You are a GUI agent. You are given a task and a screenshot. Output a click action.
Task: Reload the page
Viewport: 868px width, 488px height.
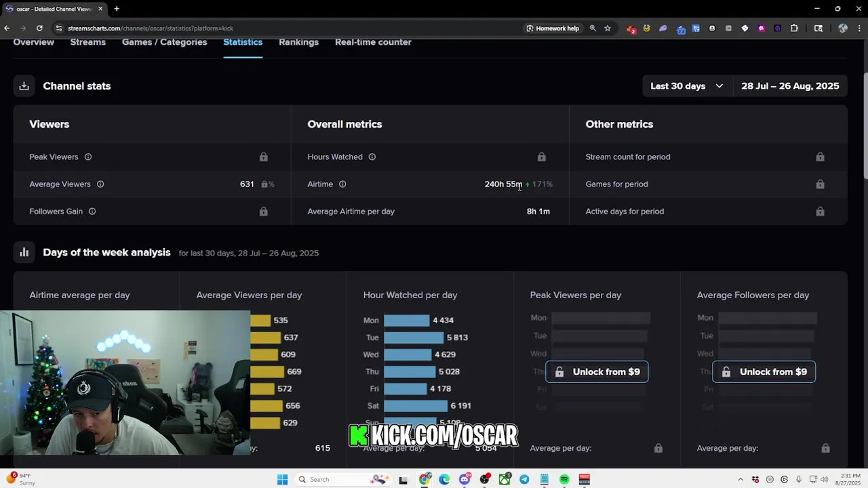point(39,28)
